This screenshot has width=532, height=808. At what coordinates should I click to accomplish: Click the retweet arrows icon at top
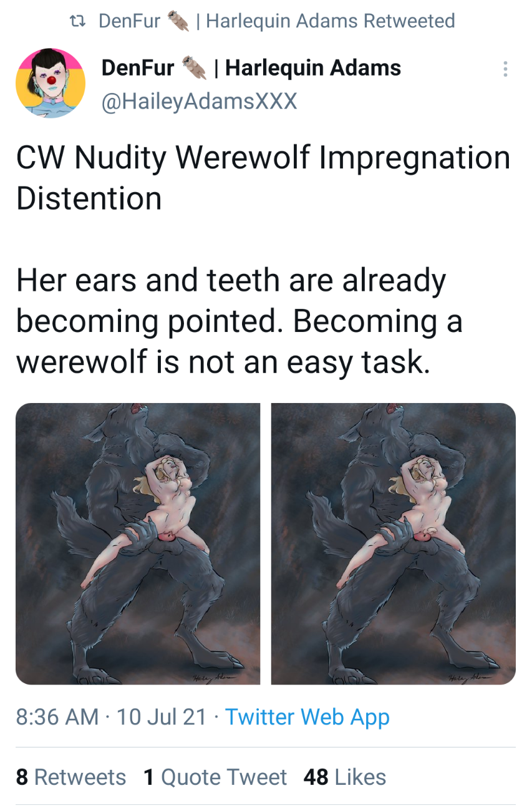tap(77, 21)
